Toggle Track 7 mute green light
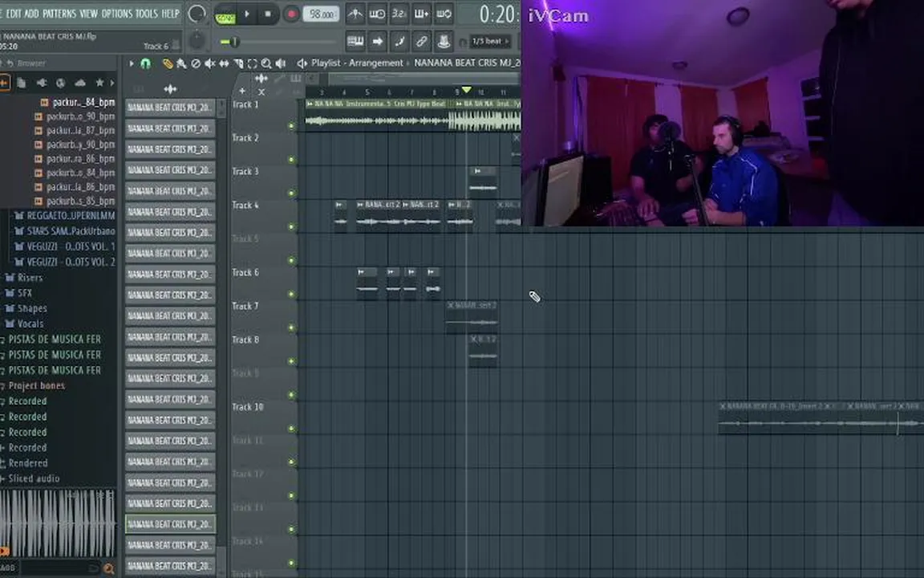 coord(291,328)
